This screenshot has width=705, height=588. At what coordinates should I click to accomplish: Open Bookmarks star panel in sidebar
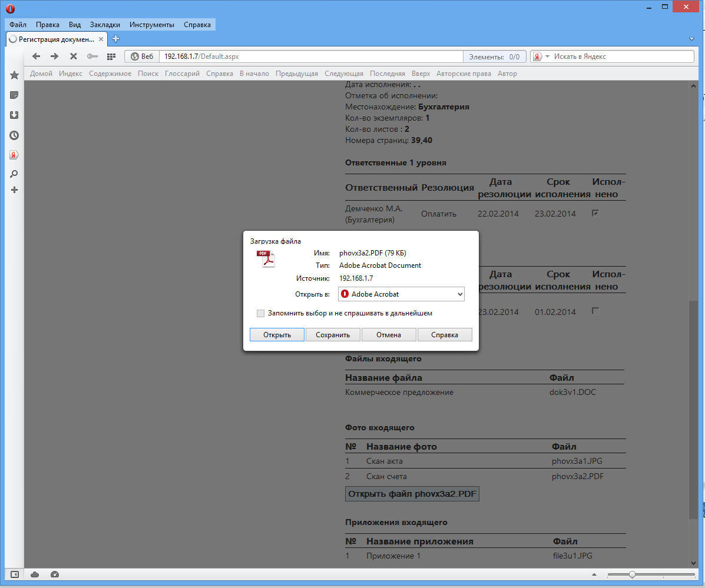pos(14,75)
